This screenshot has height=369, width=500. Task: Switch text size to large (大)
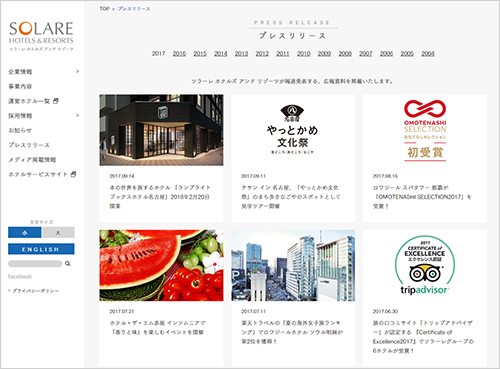point(58,233)
